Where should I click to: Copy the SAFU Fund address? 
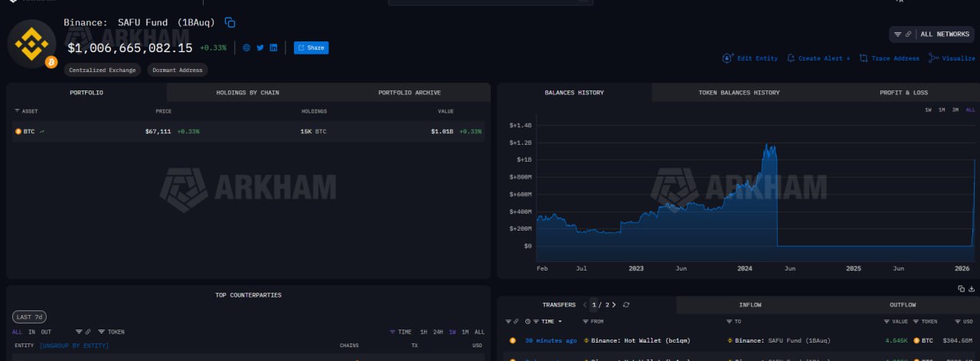point(230,23)
